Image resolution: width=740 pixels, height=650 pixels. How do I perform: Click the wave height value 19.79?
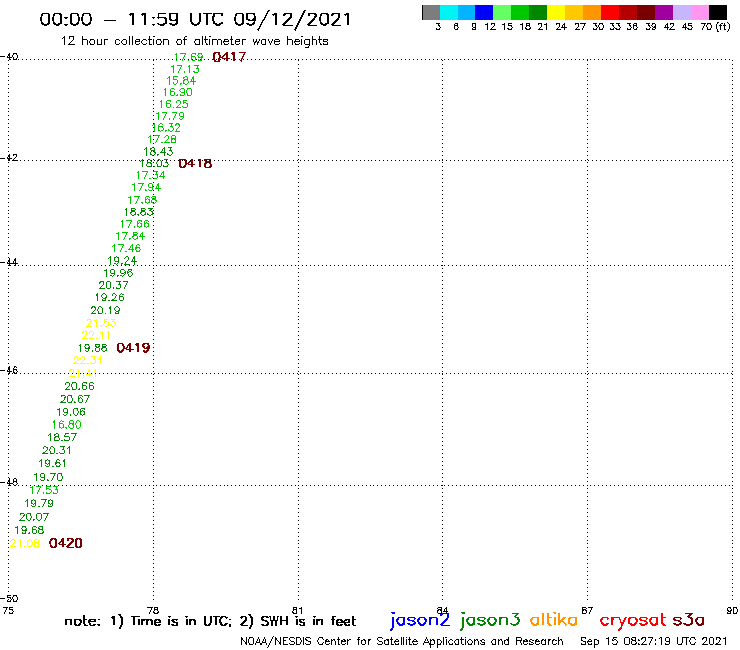coord(39,504)
